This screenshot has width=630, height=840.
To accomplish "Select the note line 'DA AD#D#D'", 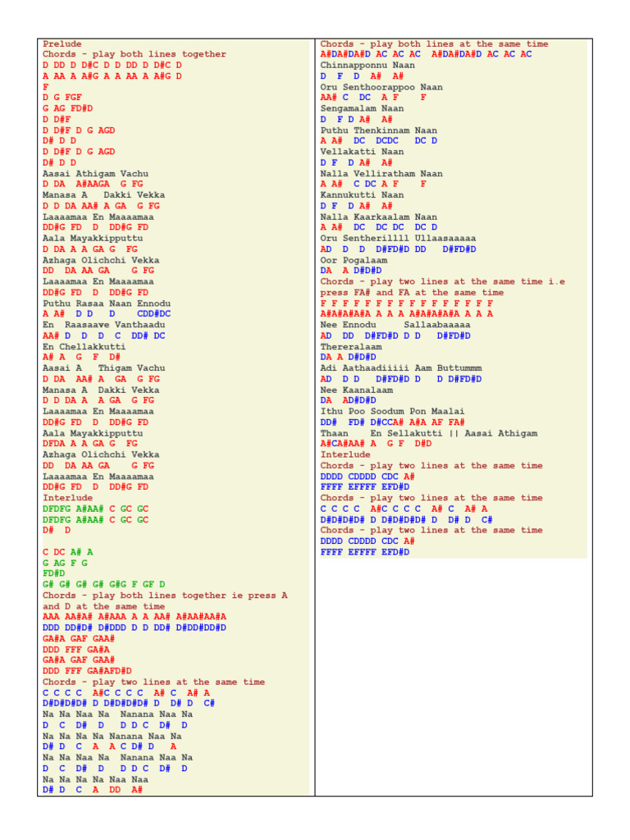I will pyautogui.click(x=348, y=400).
